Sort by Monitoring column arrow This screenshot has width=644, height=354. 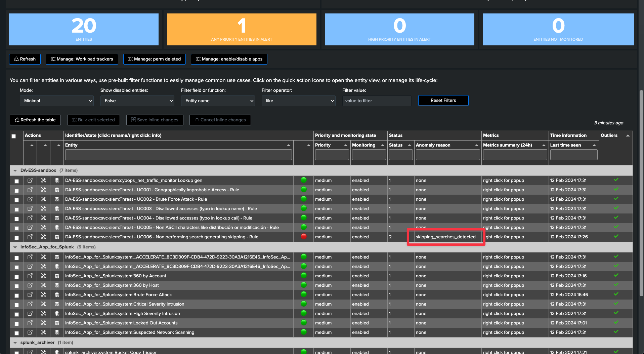point(382,145)
